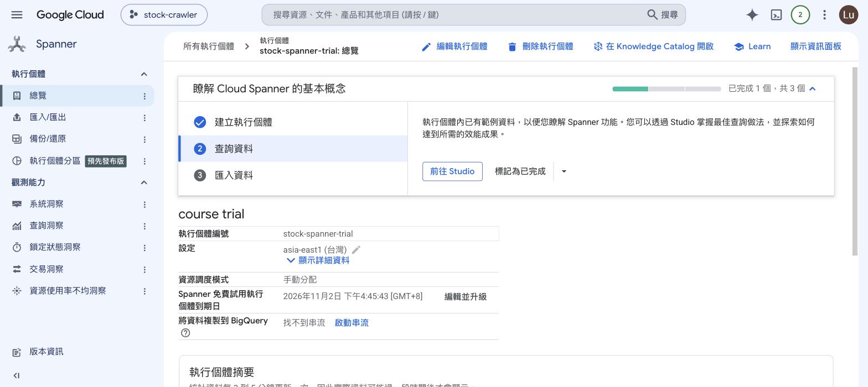Image resolution: width=868 pixels, height=387 pixels.
Task: Open notifications badge showing 2
Action: click(800, 15)
